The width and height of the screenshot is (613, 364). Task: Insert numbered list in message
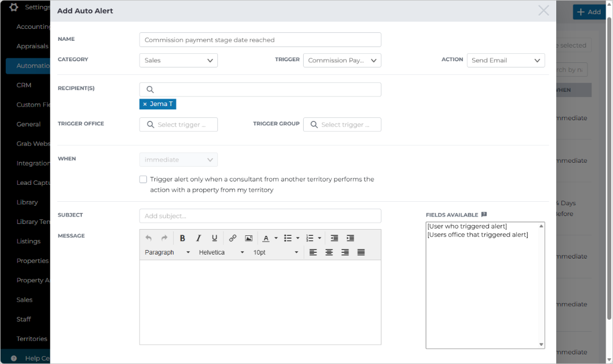[x=310, y=238]
